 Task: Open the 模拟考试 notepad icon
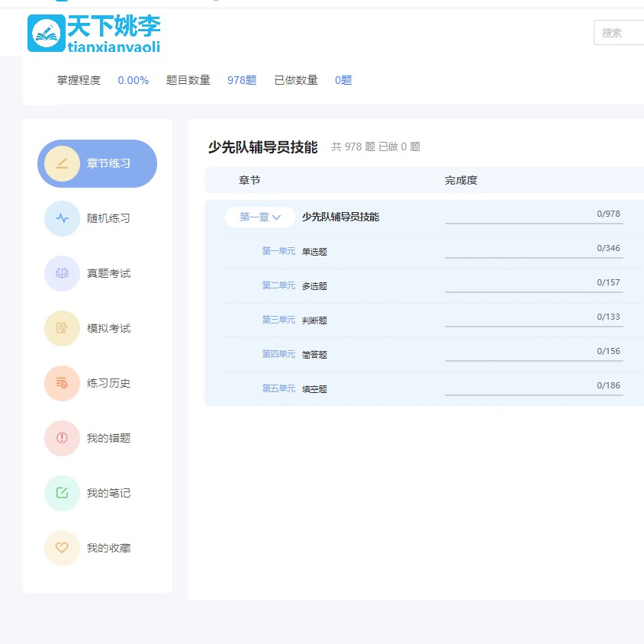tap(62, 328)
